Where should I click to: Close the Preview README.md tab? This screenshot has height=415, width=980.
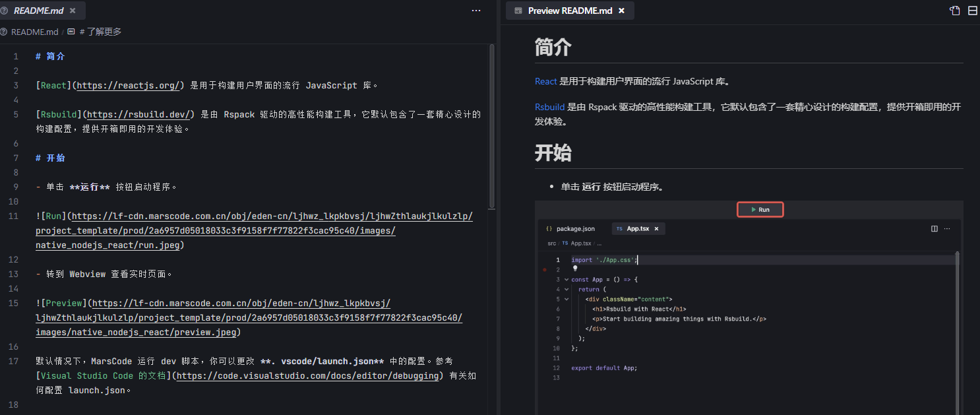621,11
